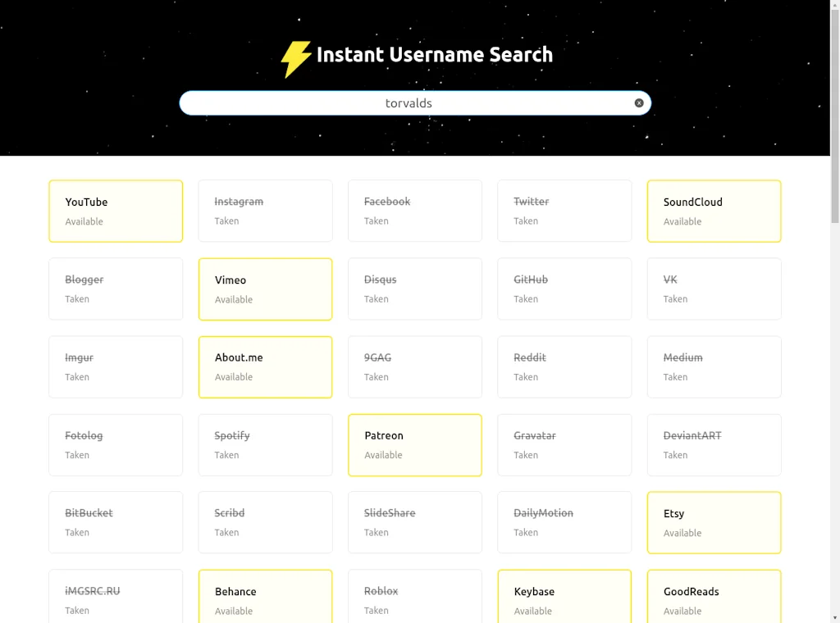Open the taken Twitter username result
Viewport: 840px width, 623px height.
564,211
